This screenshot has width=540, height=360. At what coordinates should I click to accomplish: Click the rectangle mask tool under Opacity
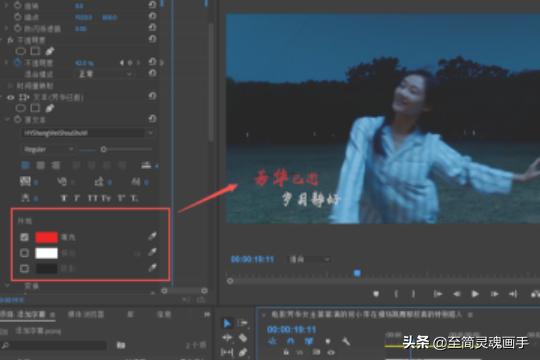point(35,51)
